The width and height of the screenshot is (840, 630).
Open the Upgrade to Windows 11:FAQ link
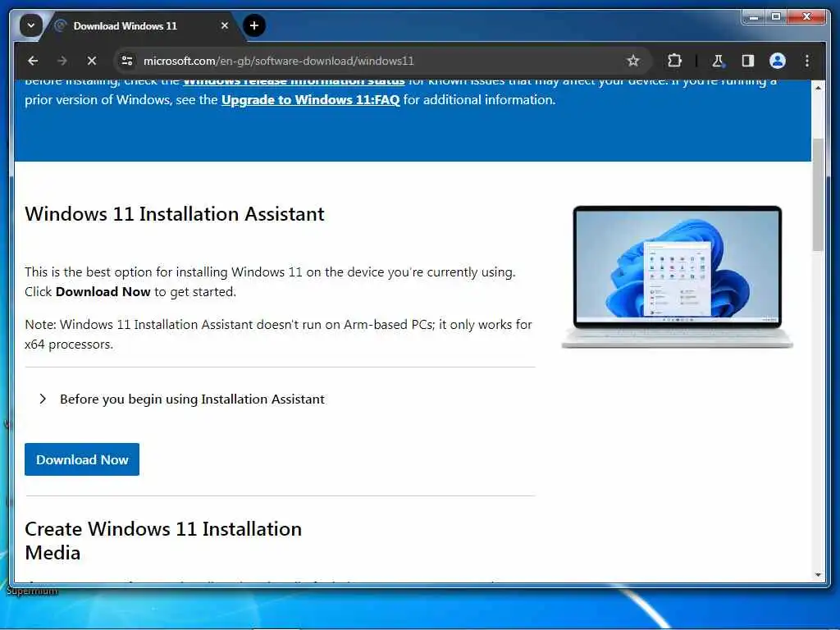pos(310,100)
